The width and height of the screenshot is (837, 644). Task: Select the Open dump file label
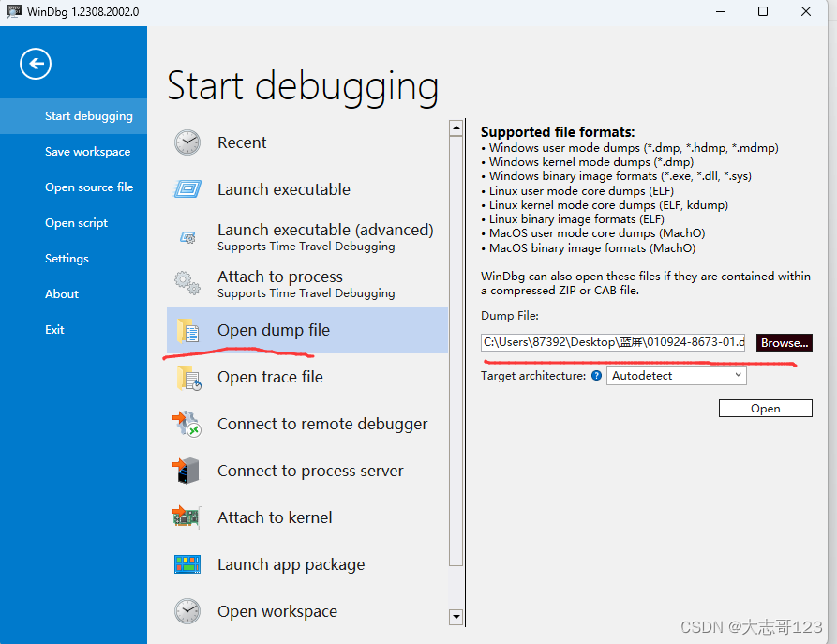[274, 331]
